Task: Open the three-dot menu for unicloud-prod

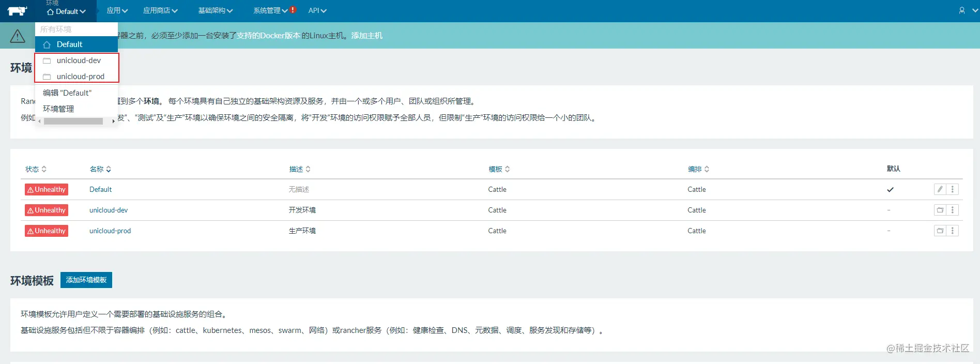Action: pyautogui.click(x=953, y=231)
